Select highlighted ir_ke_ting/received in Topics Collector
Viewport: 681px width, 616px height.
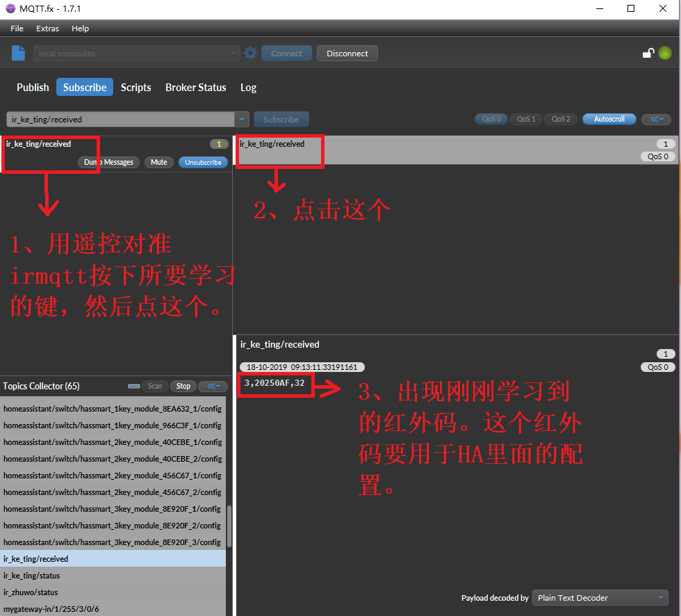point(113,559)
